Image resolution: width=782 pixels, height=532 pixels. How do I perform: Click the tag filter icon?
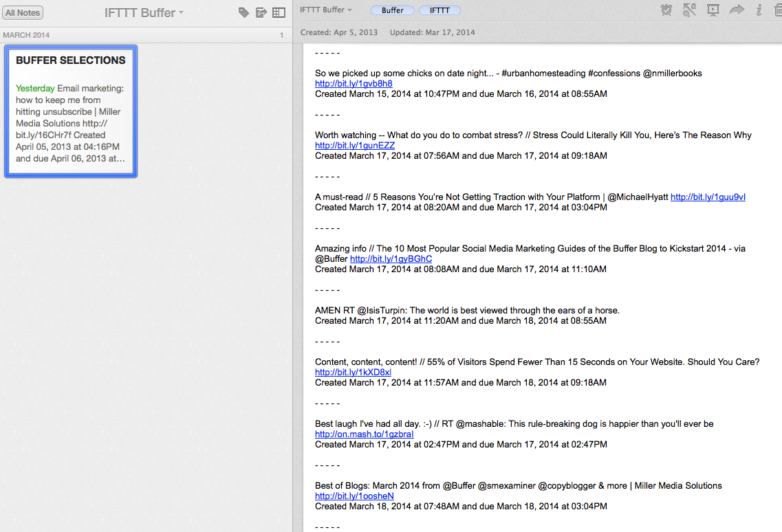point(243,12)
